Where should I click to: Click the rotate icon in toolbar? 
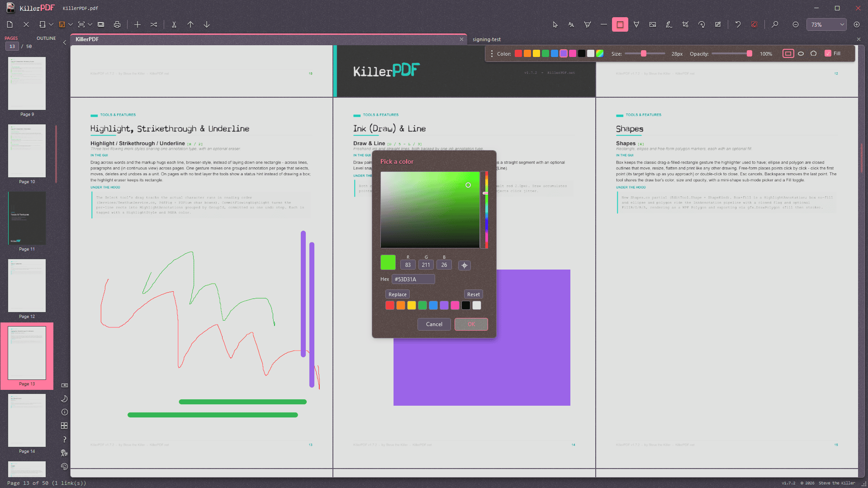click(x=702, y=24)
